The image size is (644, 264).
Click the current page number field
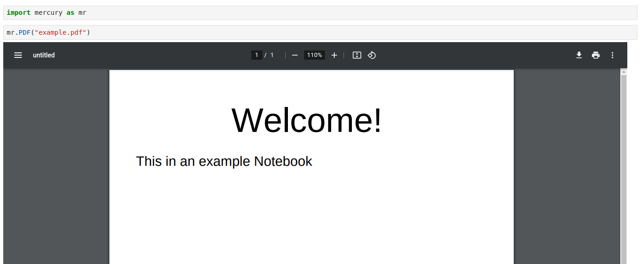coord(257,55)
